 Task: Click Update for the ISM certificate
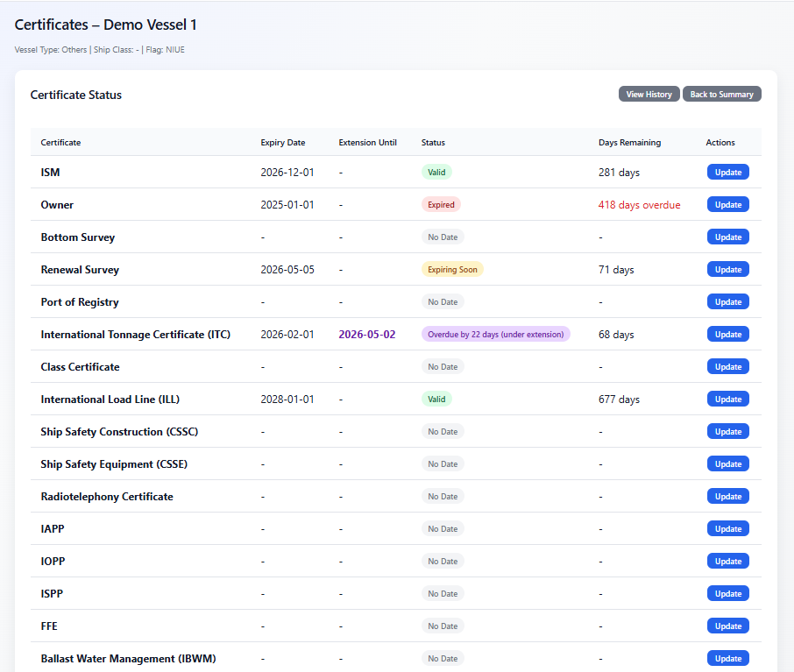click(727, 172)
